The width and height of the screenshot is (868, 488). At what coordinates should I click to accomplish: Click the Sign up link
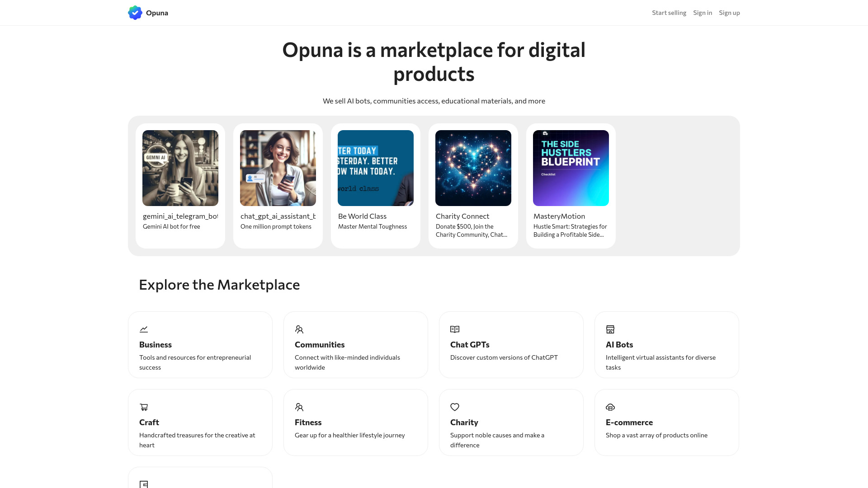point(729,13)
